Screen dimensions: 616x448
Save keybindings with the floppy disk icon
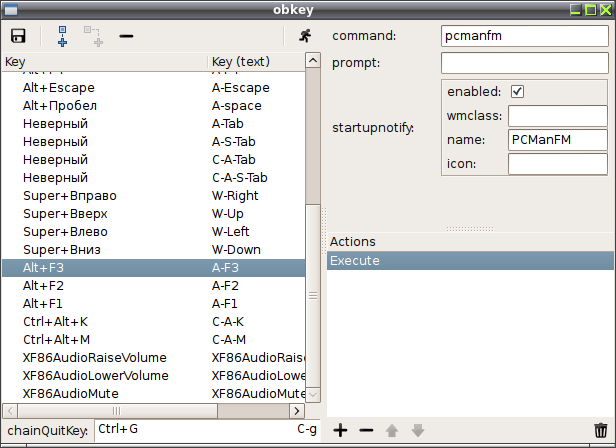(x=18, y=36)
